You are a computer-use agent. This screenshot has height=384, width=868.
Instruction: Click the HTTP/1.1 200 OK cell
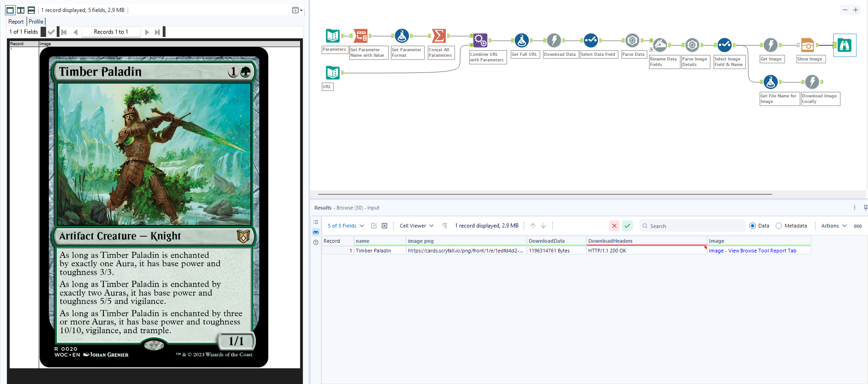(647, 251)
